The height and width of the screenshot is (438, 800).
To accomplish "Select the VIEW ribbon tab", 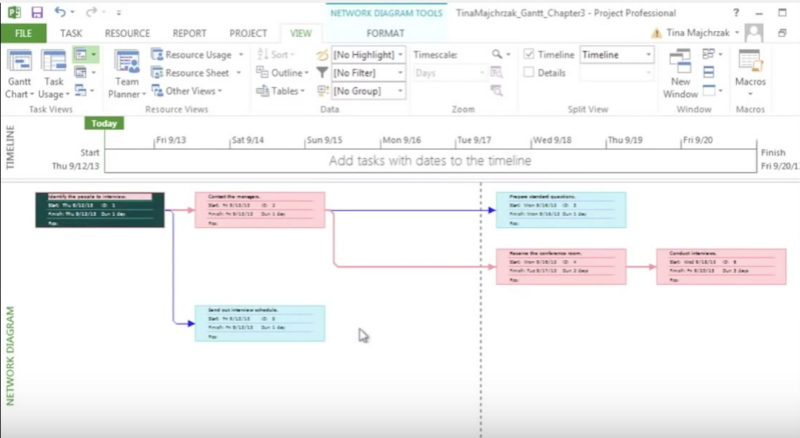I will (301, 33).
